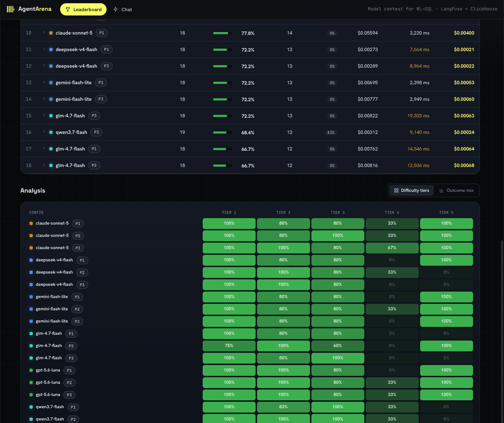Switch analysis to Outcome mix
Image resolution: width=504 pixels, height=423 pixels.
[x=456, y=190]
